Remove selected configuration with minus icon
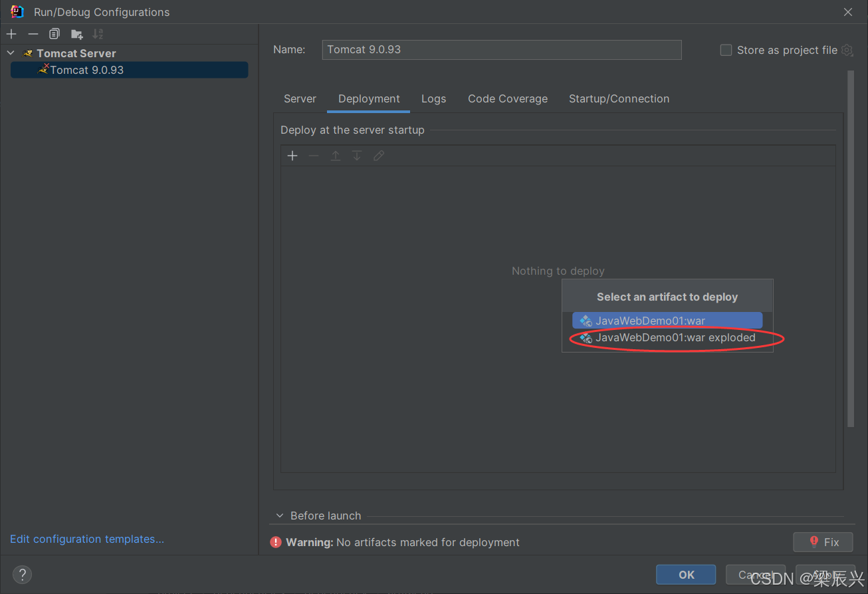Image resolution: width=868 pixels, height=594 pixels. pos(33,34)
